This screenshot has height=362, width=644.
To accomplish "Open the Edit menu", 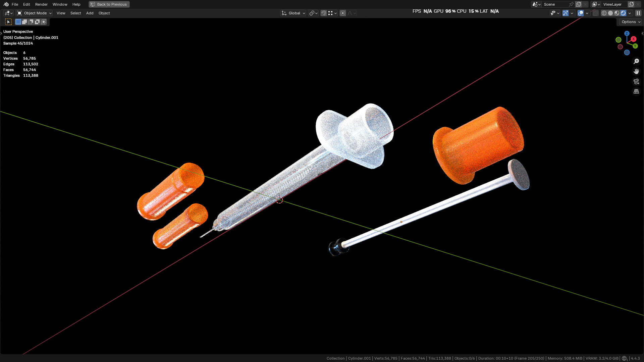I will [26, 4].
